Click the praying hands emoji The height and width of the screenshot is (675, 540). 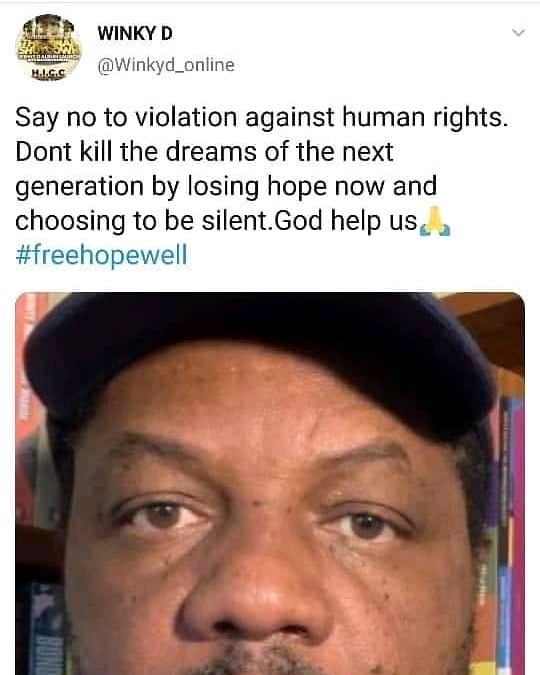(x=435, y=221)
